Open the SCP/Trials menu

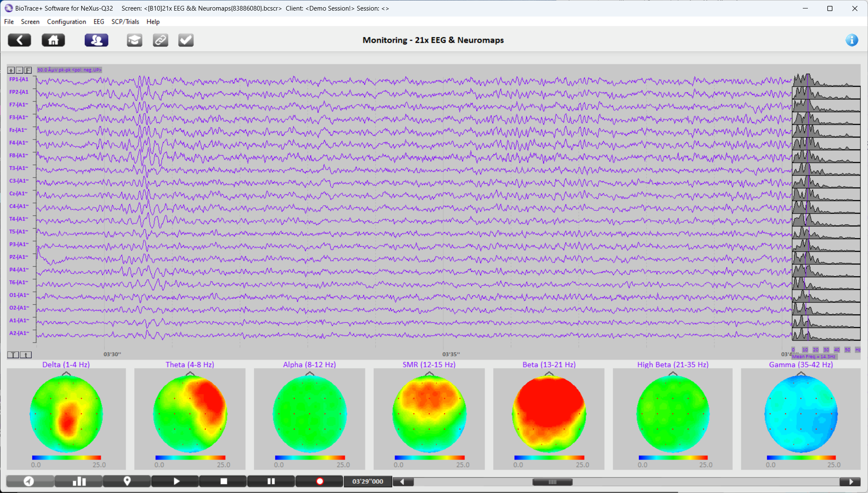click(x=125, y=22)
